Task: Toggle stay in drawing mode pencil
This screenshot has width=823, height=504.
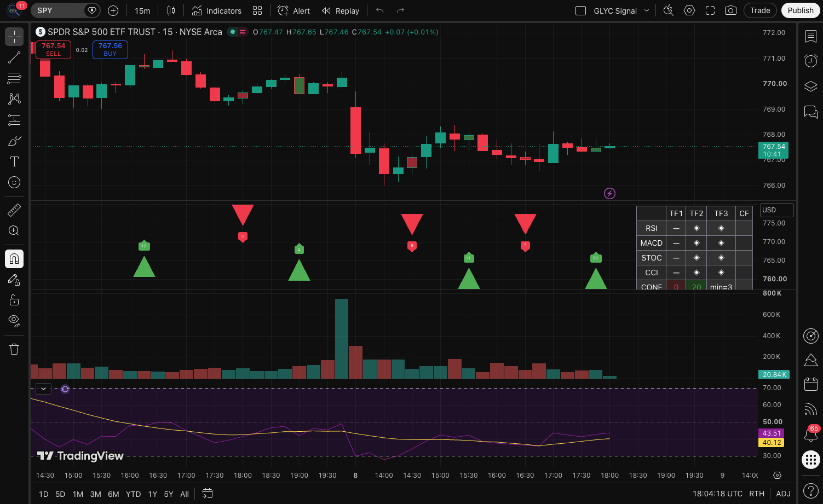Action: point(14,280)
